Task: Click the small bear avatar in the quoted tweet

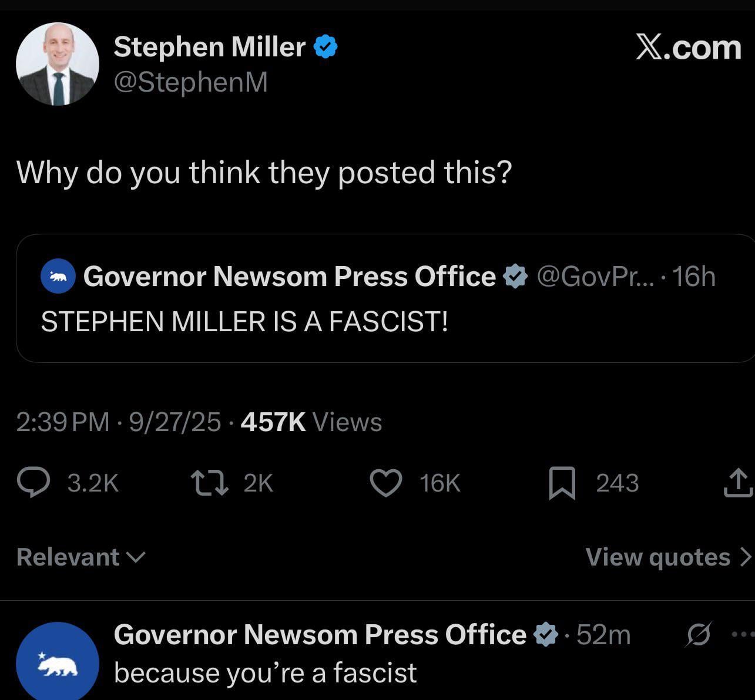Action: (x=58, y=277)
